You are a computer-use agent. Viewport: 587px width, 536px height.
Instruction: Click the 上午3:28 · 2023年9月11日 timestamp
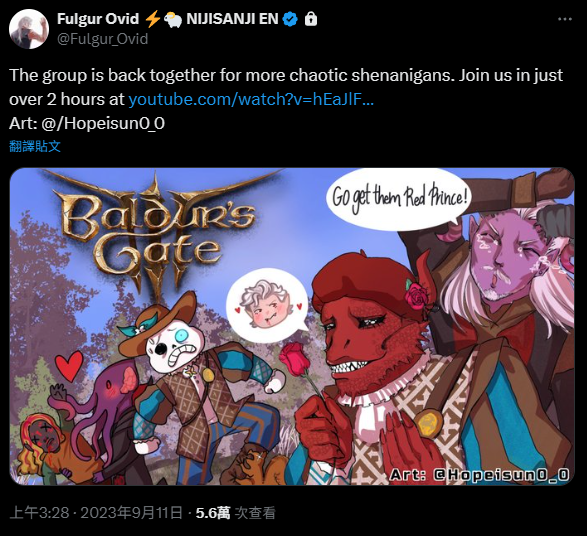coord(96,512)
